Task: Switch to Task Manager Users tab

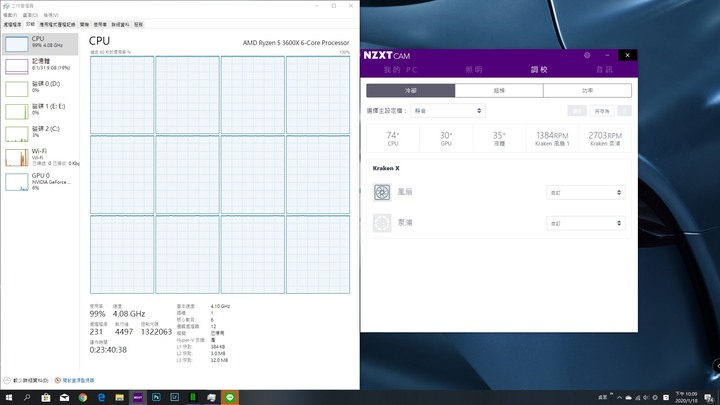Action: pos(100,24)
